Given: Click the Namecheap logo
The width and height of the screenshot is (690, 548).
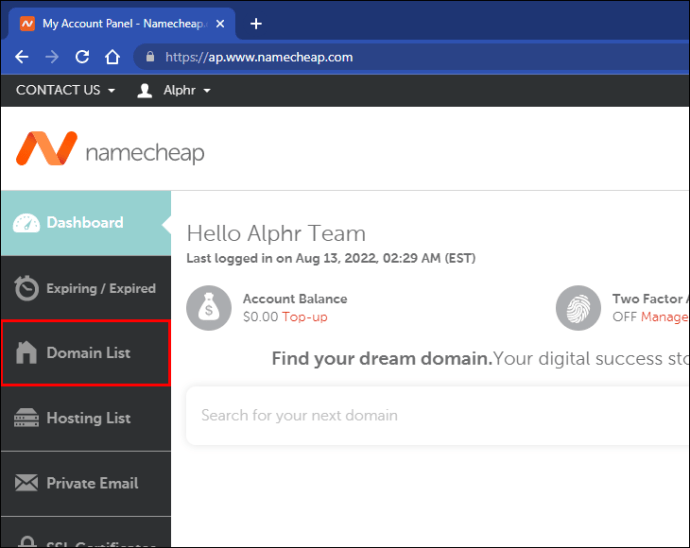Looking at the screenshot, I should tap(110, 149).
